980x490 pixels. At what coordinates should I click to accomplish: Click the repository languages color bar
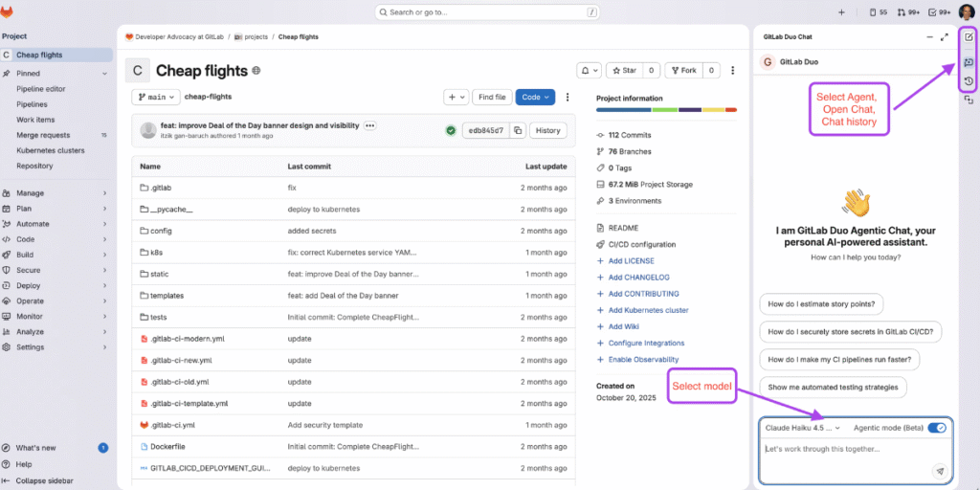666,110
